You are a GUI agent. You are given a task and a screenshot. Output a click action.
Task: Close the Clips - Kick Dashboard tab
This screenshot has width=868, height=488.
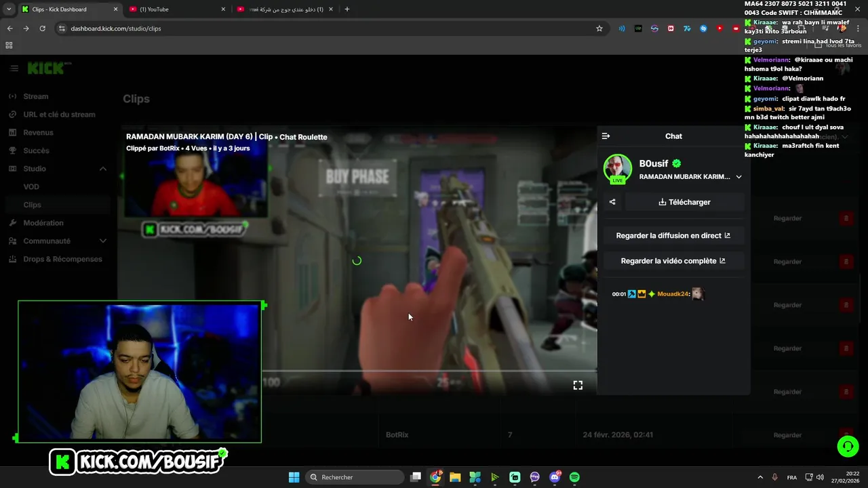(x=115, y=9)
